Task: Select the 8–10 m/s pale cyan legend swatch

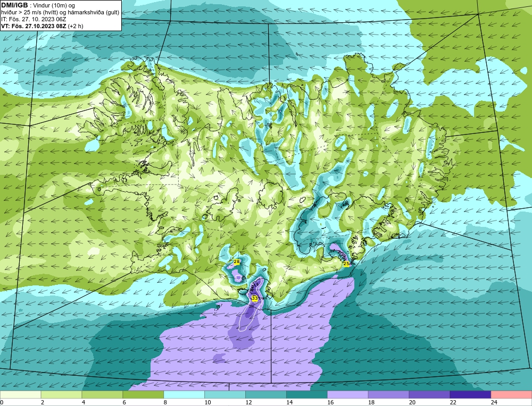Action: [184, 395]
